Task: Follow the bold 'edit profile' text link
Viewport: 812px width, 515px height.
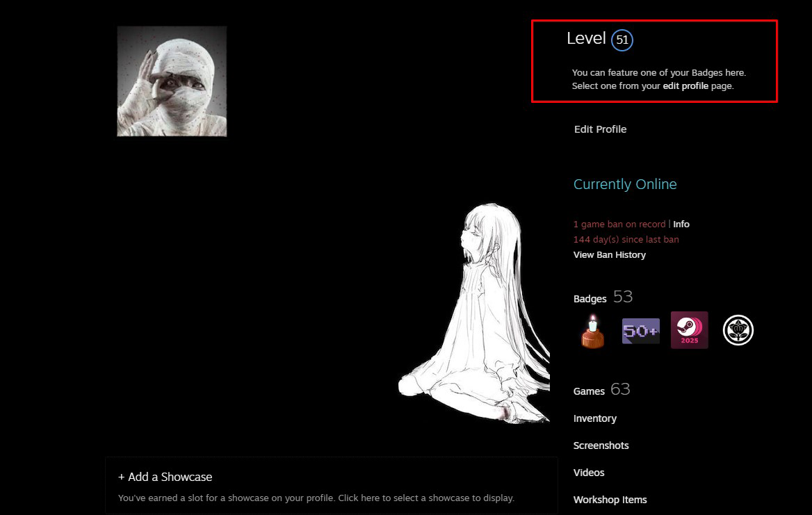Action: (x=685, y=86)
